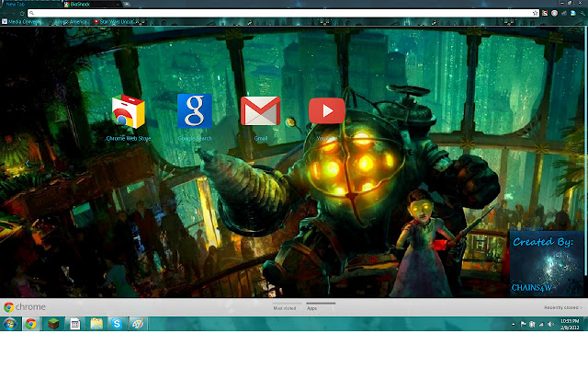Click the gray bars extension icon
The width and height of the screenshot is (588, 368).
point(564,13)
